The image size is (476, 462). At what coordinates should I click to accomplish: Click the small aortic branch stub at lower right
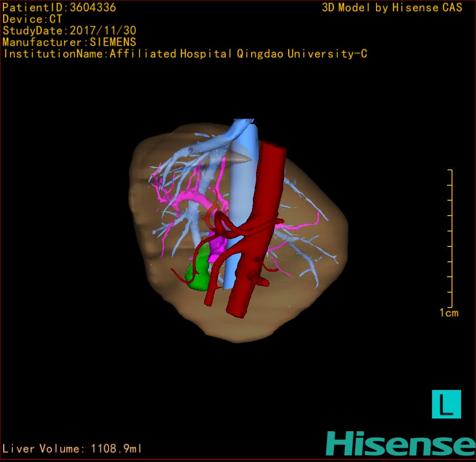click(262, 282)
